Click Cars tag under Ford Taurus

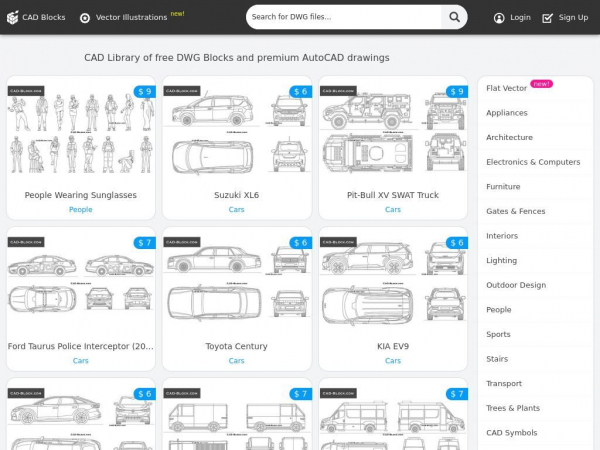point(81,361)
